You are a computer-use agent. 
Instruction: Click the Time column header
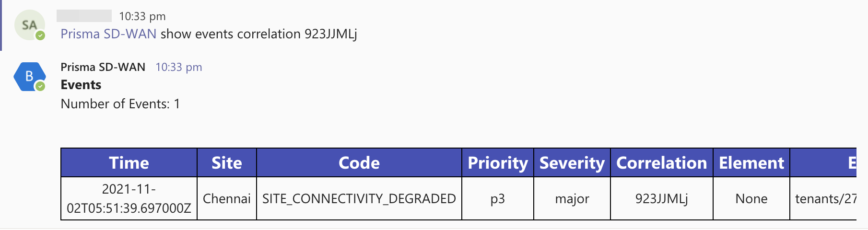point(129,163)
